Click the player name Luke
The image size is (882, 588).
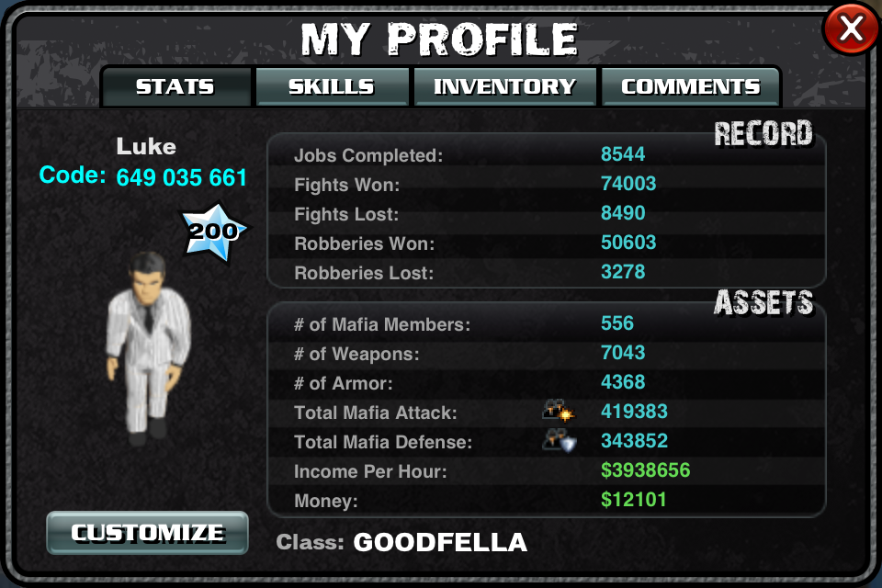[146, 147]
